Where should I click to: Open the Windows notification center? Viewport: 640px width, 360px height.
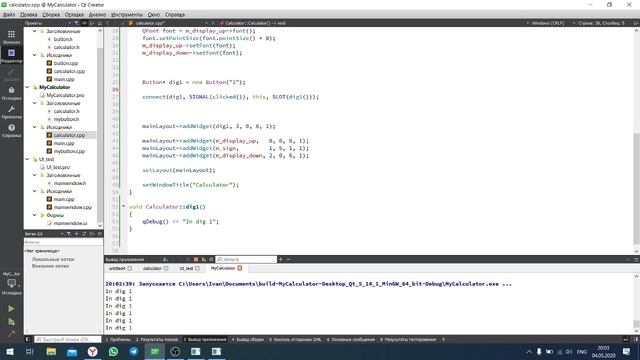627,351
